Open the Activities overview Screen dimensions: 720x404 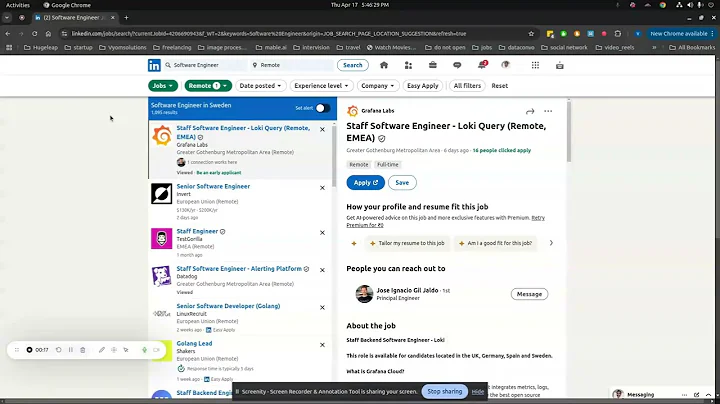[18, 5]
